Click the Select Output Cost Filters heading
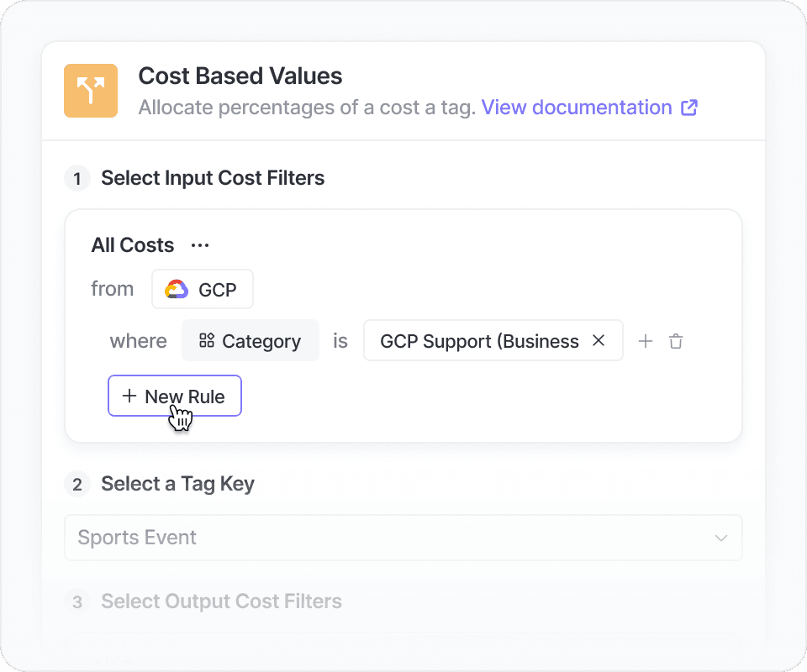 221,601
